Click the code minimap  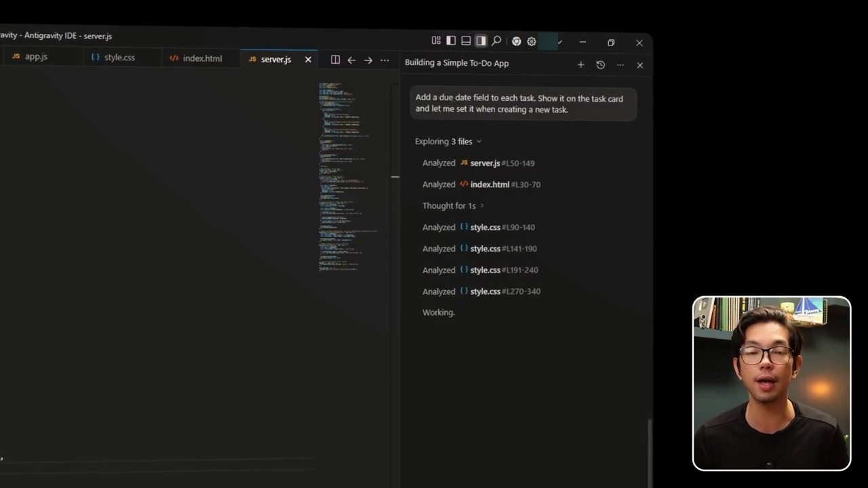348,176
